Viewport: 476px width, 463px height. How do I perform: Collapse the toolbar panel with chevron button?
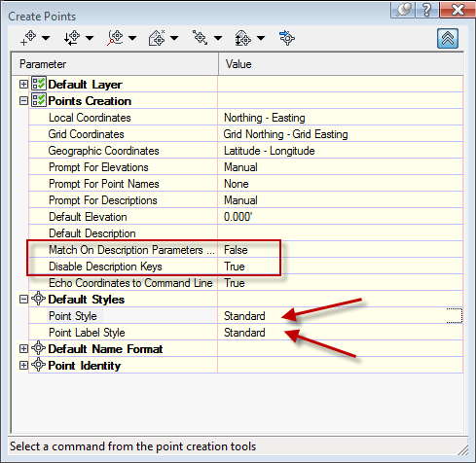point(448,39)
